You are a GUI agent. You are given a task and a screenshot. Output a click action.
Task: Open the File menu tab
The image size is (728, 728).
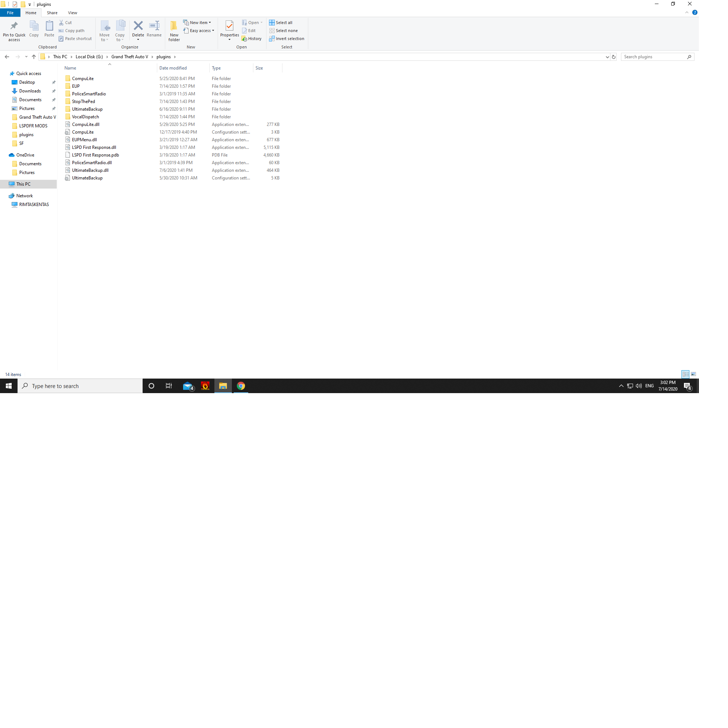coord(10,13)
